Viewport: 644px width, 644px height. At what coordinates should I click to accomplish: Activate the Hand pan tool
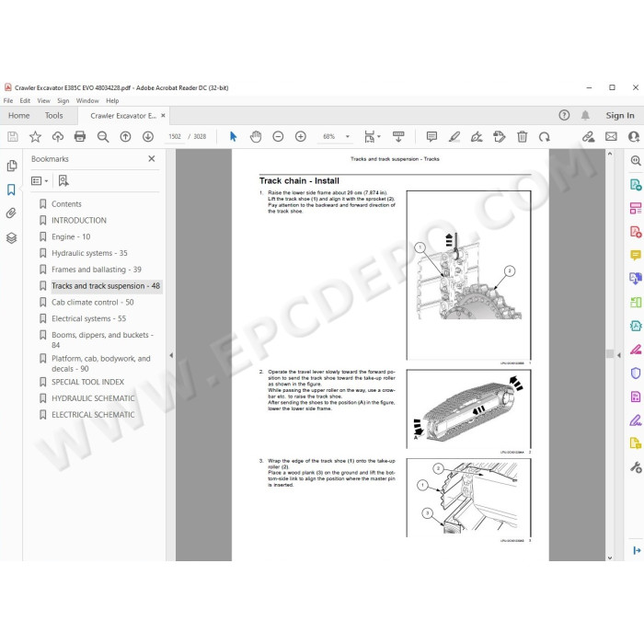click(256, 136)
